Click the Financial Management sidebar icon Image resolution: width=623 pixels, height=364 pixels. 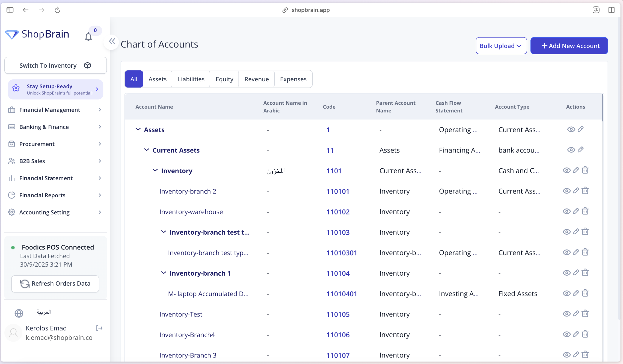pos(11,110)
